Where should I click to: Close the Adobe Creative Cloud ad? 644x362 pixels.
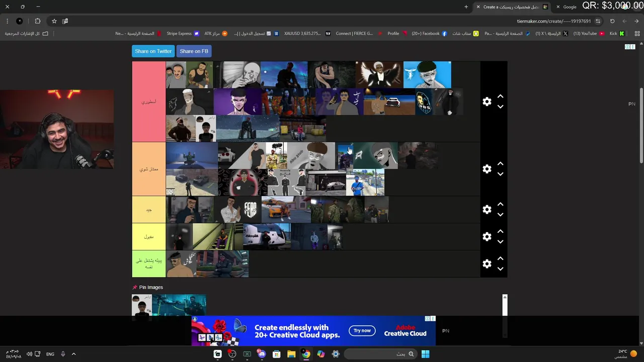click(432, 319)
